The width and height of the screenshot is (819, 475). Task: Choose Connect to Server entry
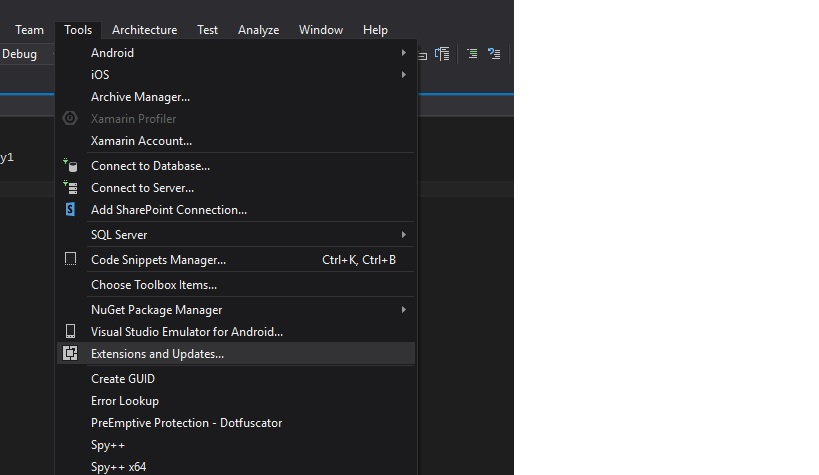click(236, 188)
